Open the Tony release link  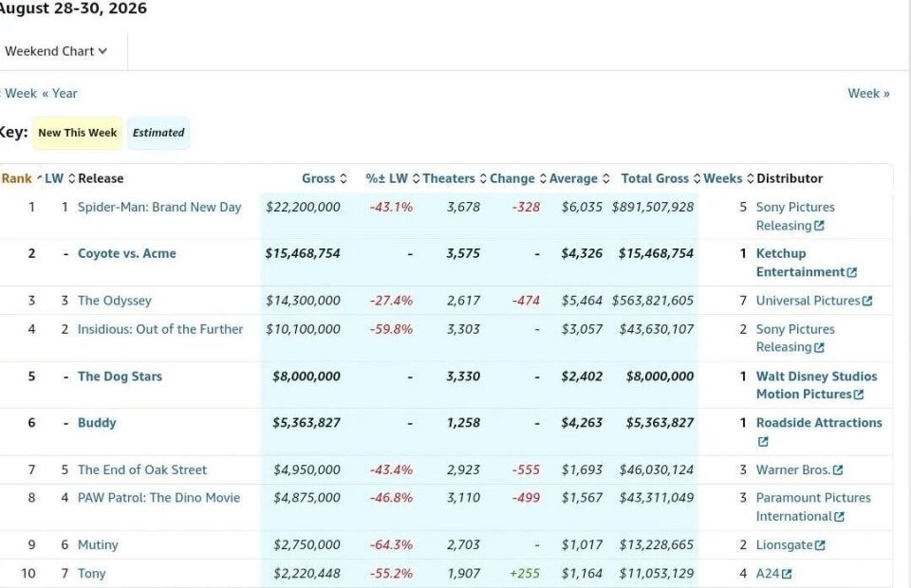point(92,574)
